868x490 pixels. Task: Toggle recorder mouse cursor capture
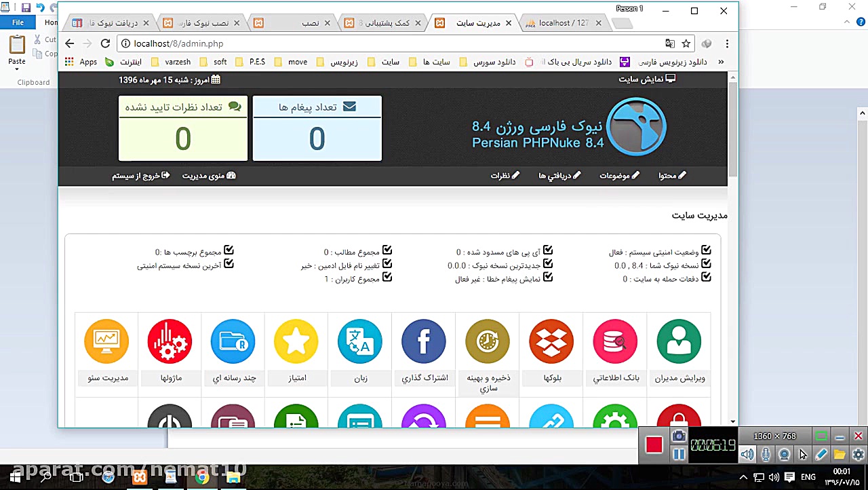[x=803, y=455]
